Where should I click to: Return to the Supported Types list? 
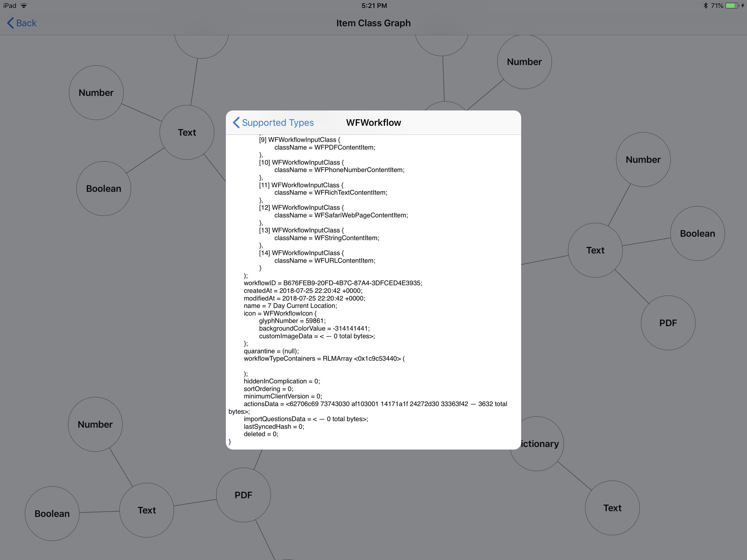(273, 122)
